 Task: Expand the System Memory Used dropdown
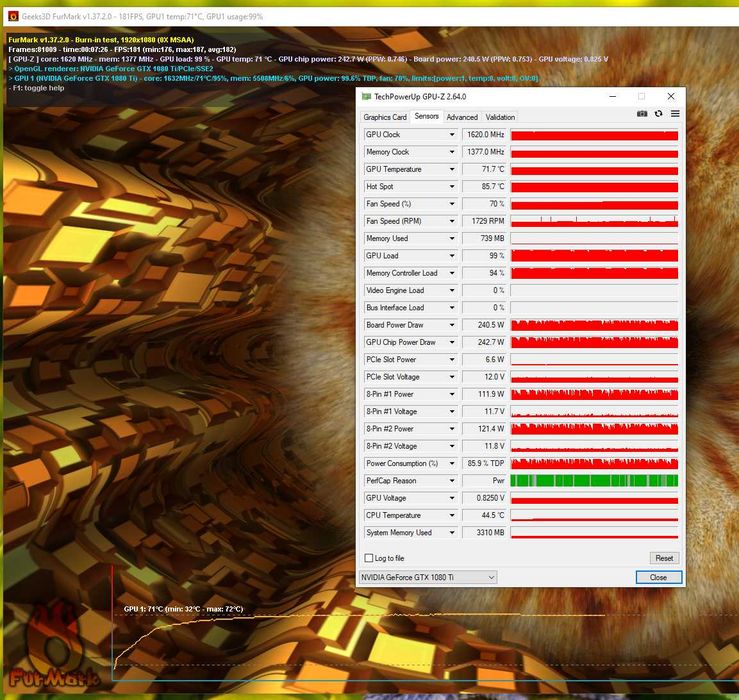click(x=452, y=533)
